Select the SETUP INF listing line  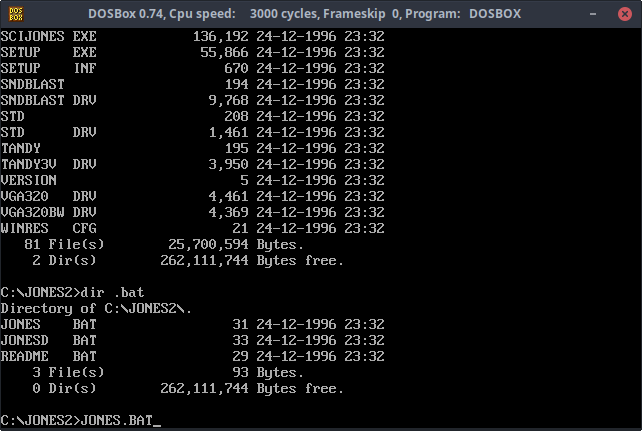pos(192,67)
